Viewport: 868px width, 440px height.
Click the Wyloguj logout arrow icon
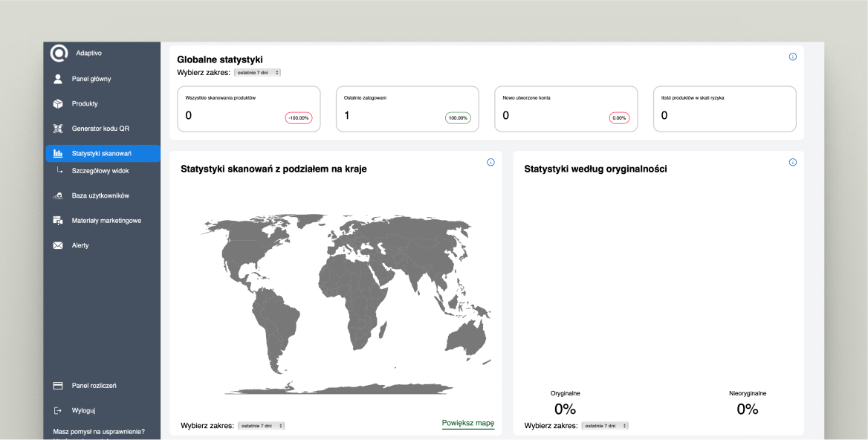58,410
